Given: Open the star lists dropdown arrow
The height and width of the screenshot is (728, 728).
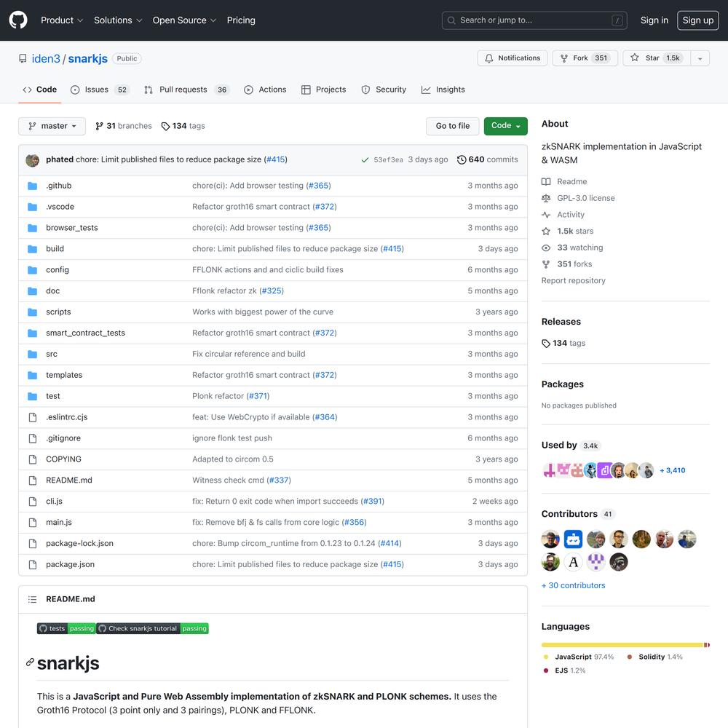Looking at the screenshot, I should [x=700, y=58].
